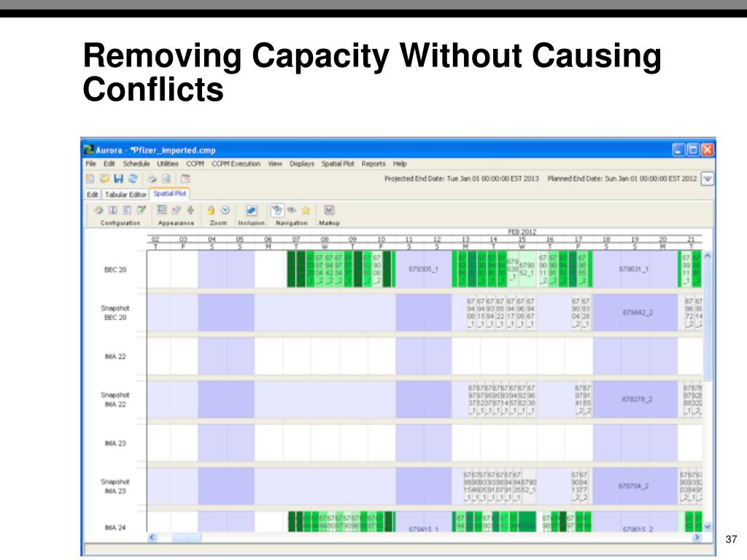Click the Snapshot BEC 20 row label
Image resolution: width=747 pixels, height=560 pixels.
tap(115, 313)
